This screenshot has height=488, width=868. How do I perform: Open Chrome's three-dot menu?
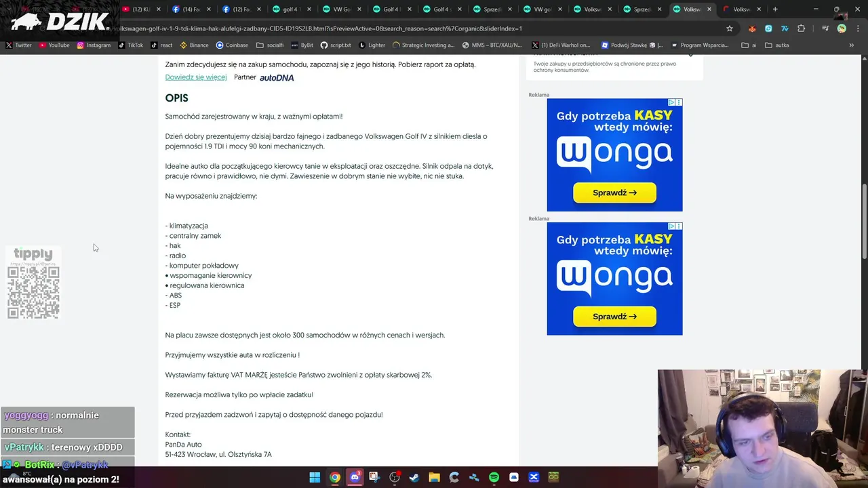click(859, 28)
